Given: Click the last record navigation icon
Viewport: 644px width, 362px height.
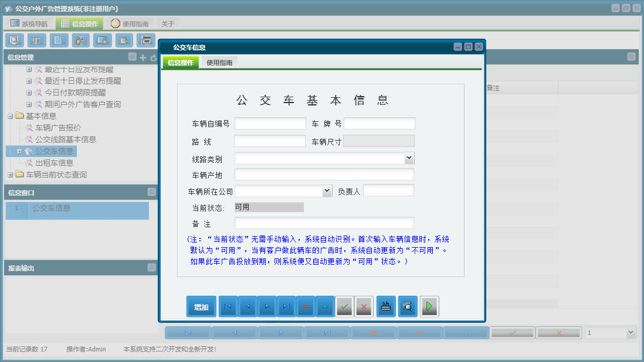Looking at the screenshot, I should tap(286, 306).
